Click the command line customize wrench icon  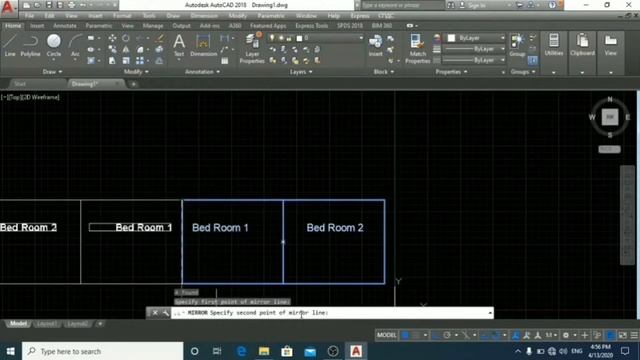click(x=165, y=313)
